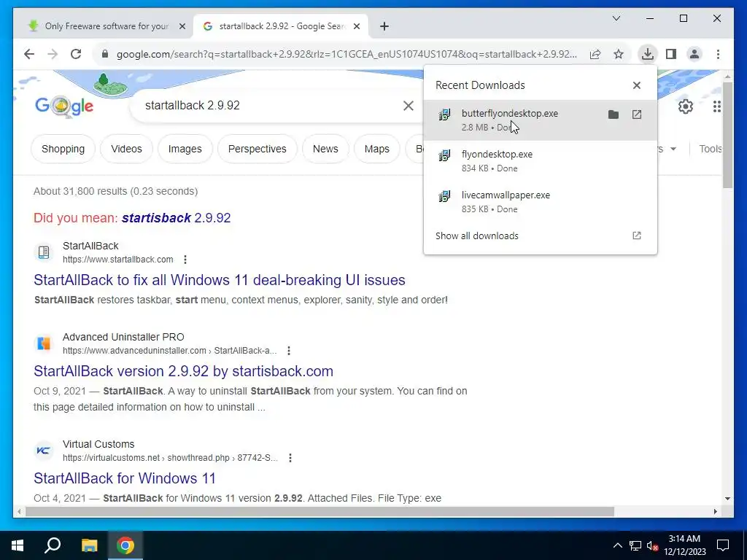Open the notifications action center
This screenshot has height=560, width=747.
tap(723, 545)
